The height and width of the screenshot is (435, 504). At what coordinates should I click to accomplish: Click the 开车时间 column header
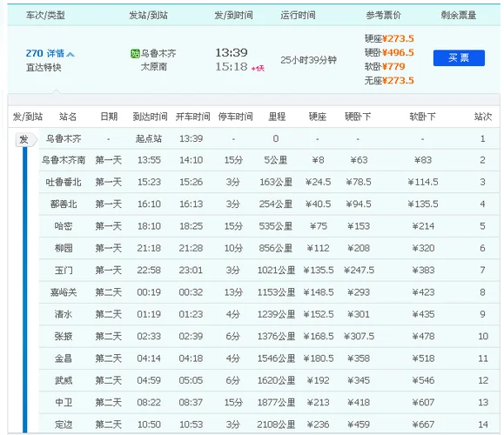[x=192, y=117]
